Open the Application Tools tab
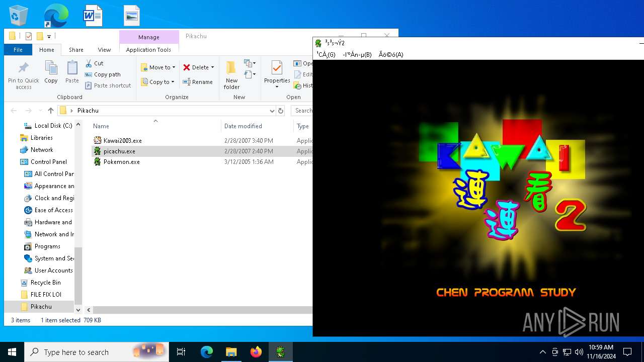The width and height of the screenshot is (644, 362). tap(148, 50)
